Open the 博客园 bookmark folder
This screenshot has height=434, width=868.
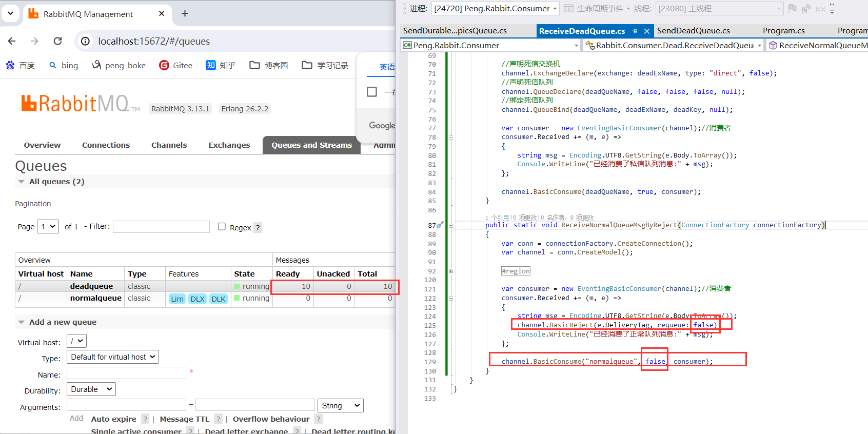pos(269,65)
